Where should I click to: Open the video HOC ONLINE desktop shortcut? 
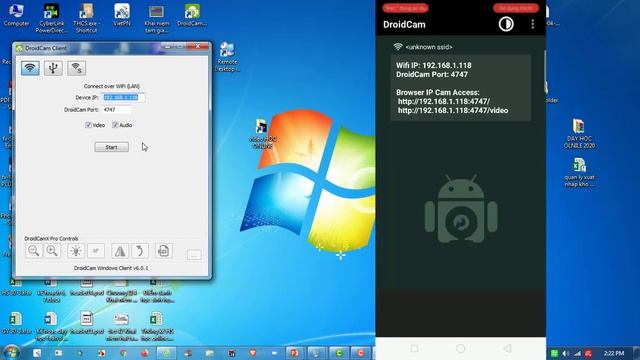coord(262,133)
